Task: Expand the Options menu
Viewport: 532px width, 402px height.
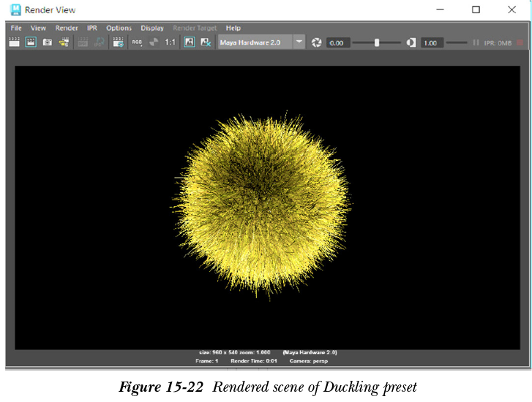Action: pyautogui.click(x=119, y=28)
